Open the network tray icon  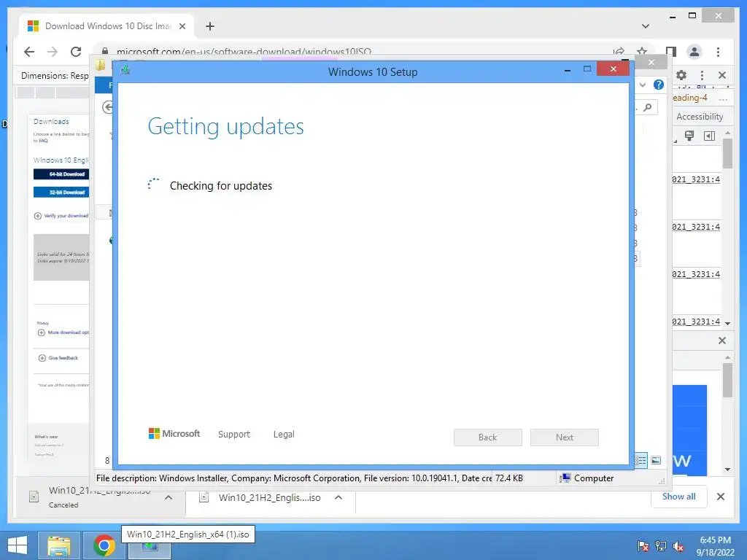pos(661,546)
